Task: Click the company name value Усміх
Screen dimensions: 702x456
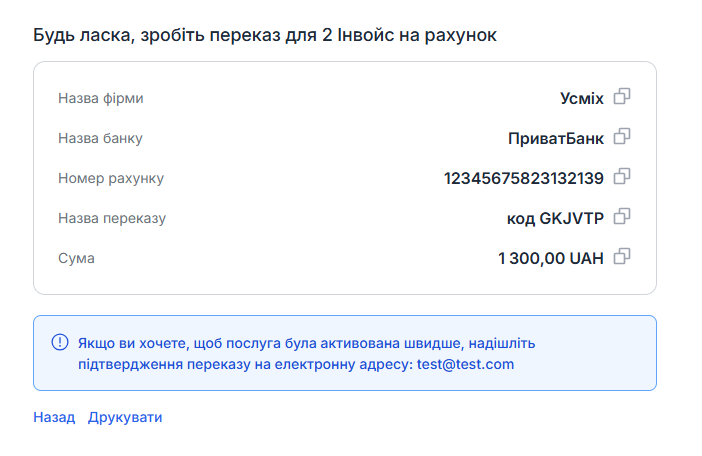Action: [x=582, y=98]
